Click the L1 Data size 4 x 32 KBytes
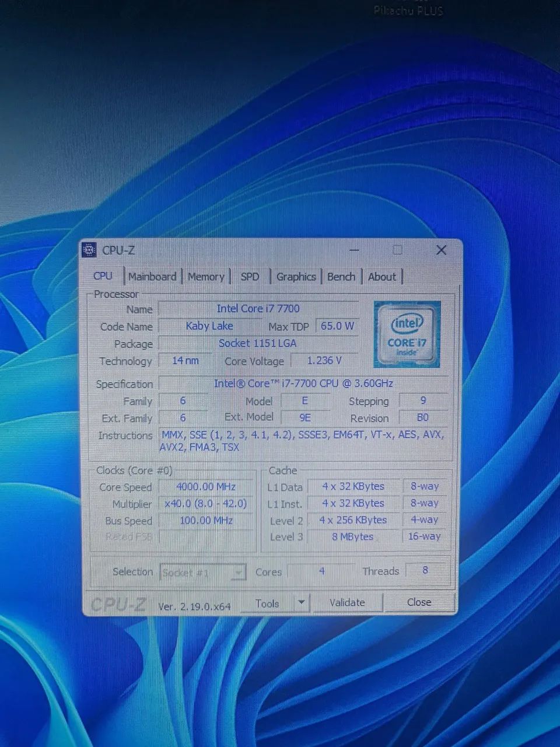This screenshot has height=747, width=560. tap(353, 486)
